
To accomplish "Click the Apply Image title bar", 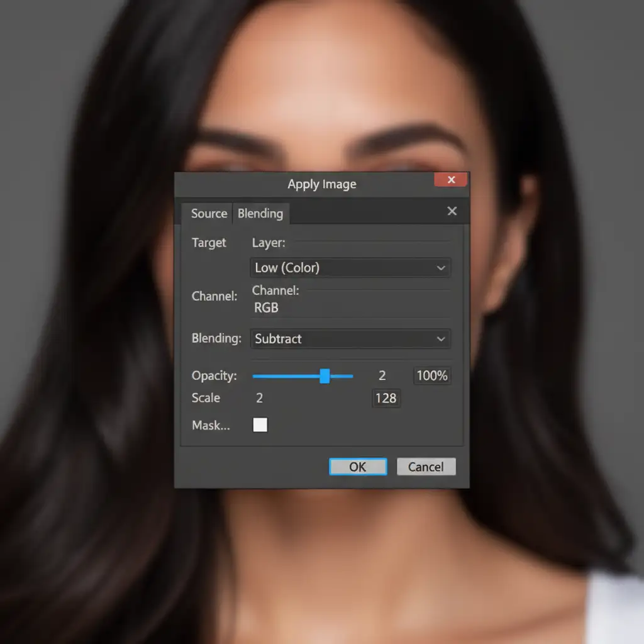I will [321, 184].
